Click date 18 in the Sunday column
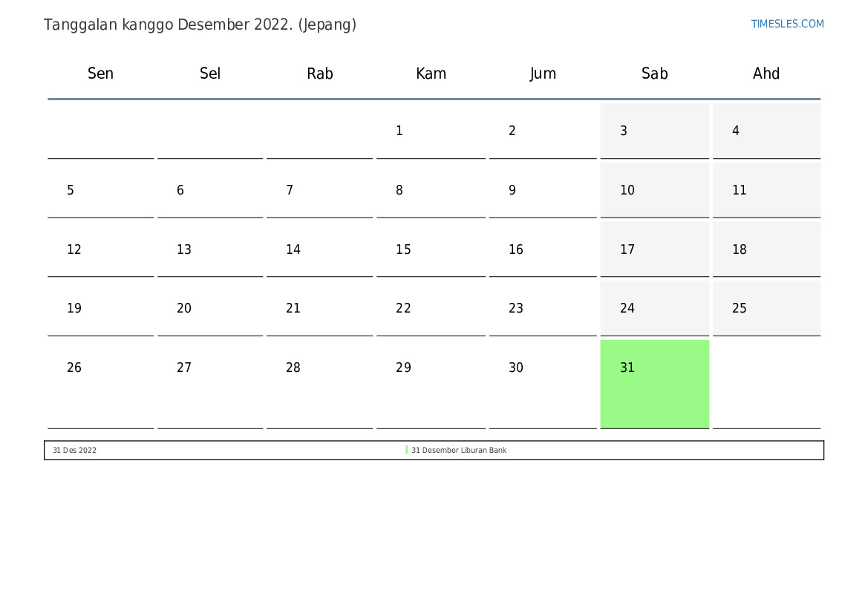The height and width of the screenshot is (614, 868). (x=740, y=249)
